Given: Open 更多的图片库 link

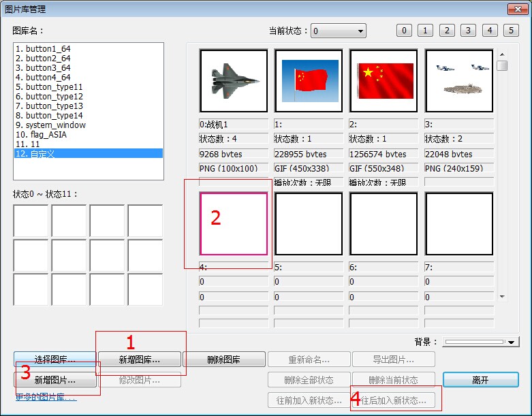Looking at the screenshot, I should click(46, 397).
